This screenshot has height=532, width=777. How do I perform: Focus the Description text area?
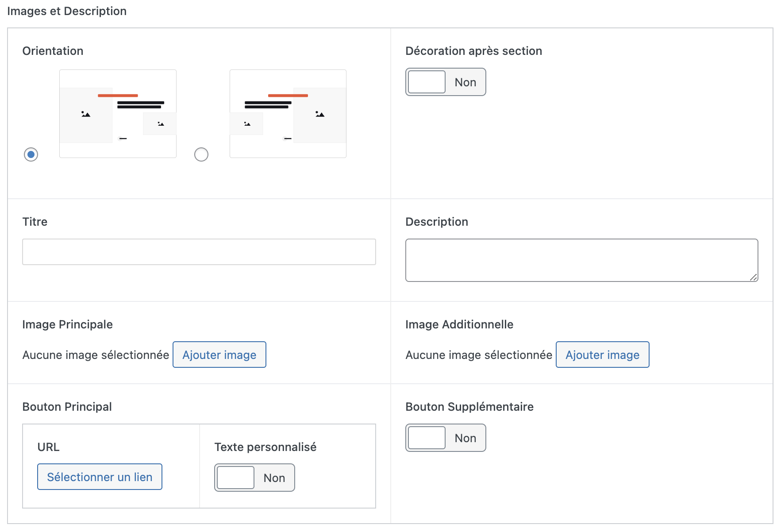(581, 260)
